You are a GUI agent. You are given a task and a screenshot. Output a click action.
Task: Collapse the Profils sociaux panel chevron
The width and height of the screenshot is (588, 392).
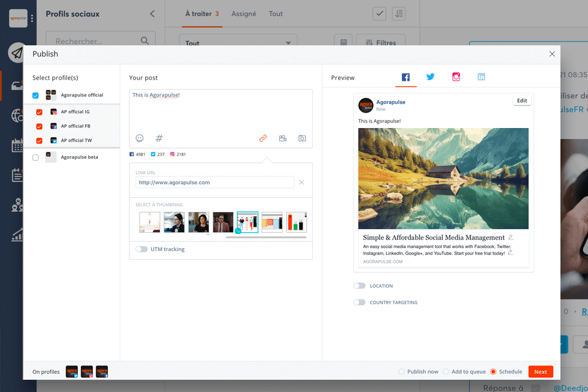(153, 14)
